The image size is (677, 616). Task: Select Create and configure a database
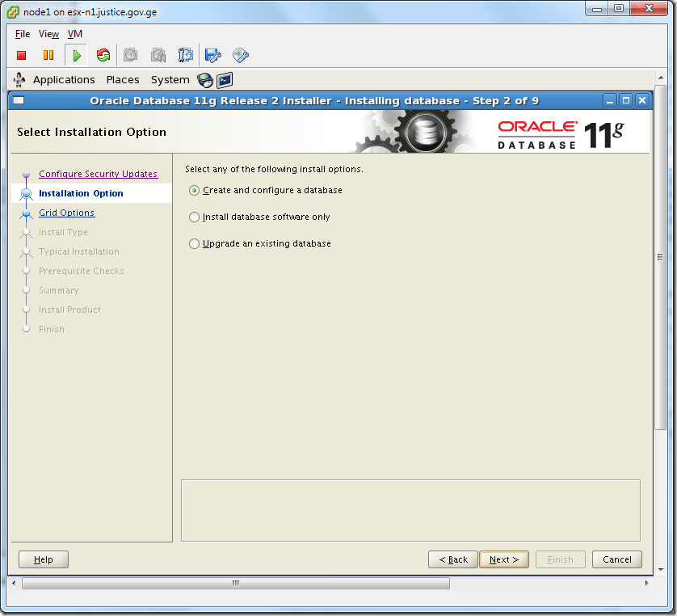[193, 190]
